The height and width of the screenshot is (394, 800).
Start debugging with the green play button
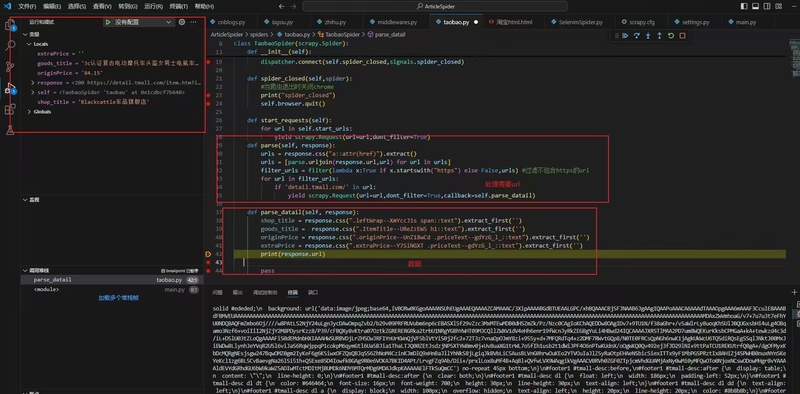click(108, 22)
